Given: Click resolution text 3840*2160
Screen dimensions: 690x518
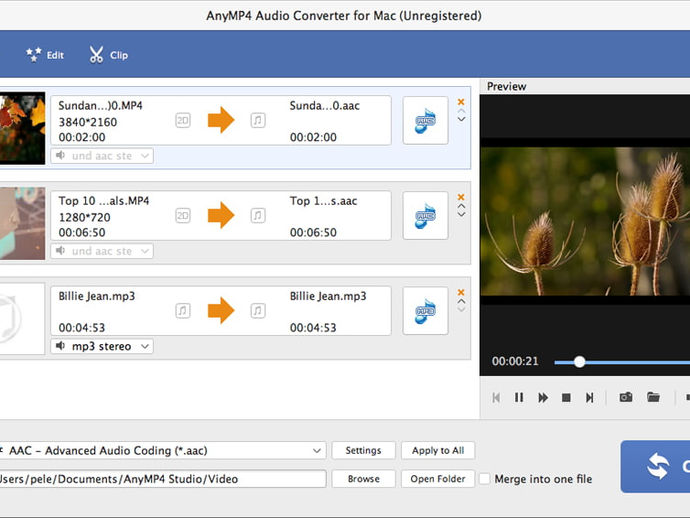Looking at the screenshot, I should click(x=88, y=122).
